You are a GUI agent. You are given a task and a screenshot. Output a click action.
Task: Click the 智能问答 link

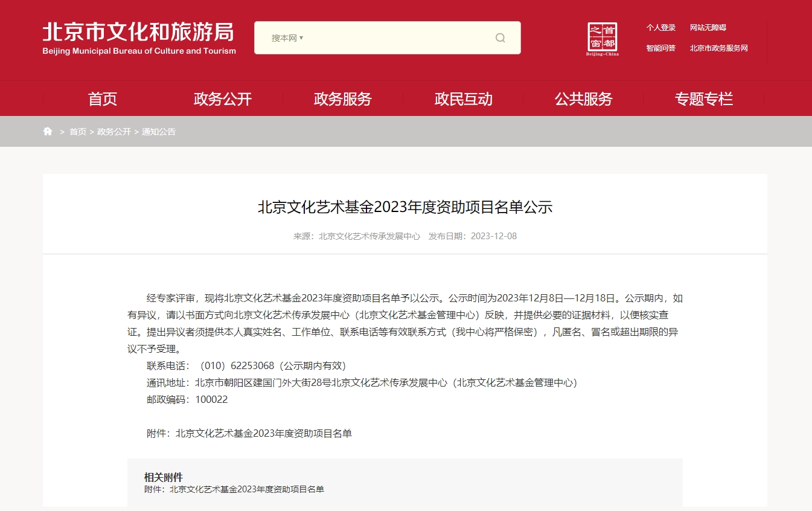(660, 48)
